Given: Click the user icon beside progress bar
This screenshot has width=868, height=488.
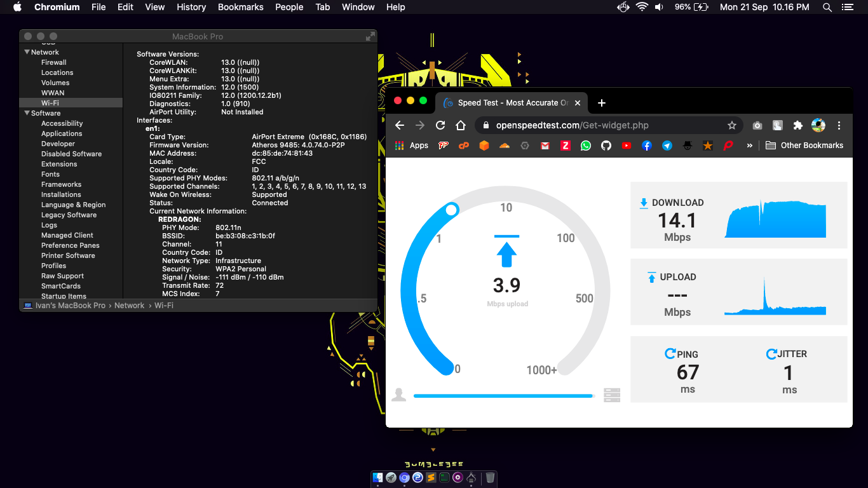Looking at the screenshot, I should [398, 395].
